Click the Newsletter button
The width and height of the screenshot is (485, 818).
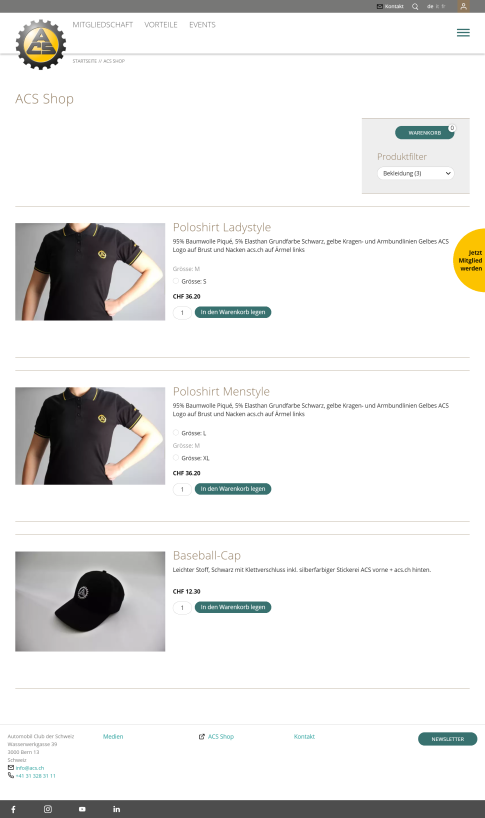tap(447, 739)
